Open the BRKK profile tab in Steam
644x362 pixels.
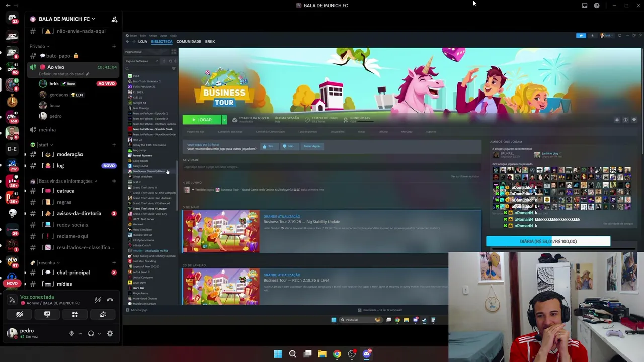(x=210, y=42)
